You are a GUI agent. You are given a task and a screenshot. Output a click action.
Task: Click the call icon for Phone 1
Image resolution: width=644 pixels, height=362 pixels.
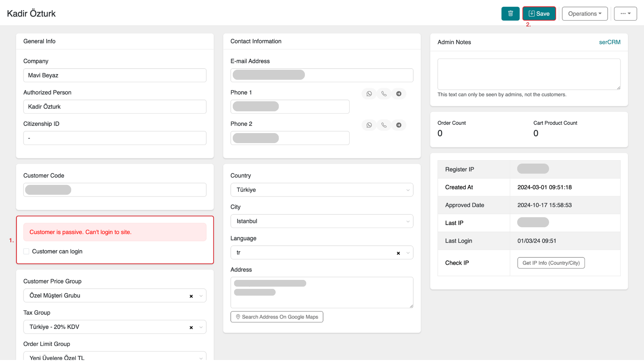coord(384,94)
